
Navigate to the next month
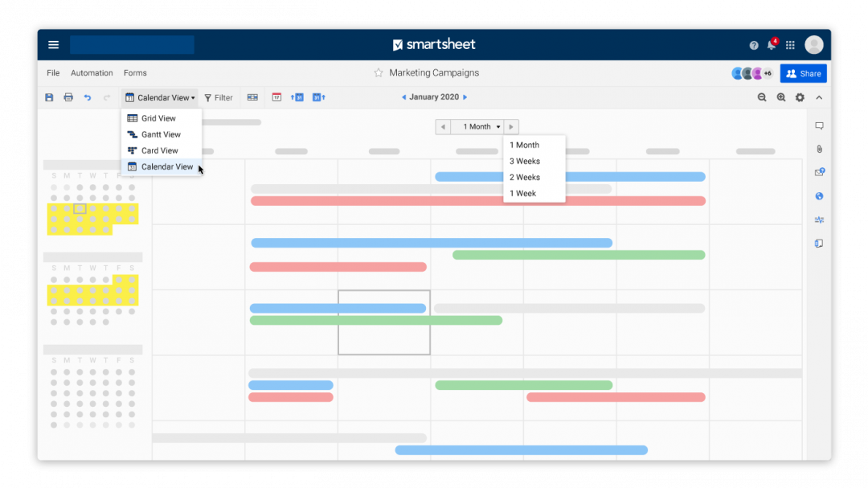464,96
